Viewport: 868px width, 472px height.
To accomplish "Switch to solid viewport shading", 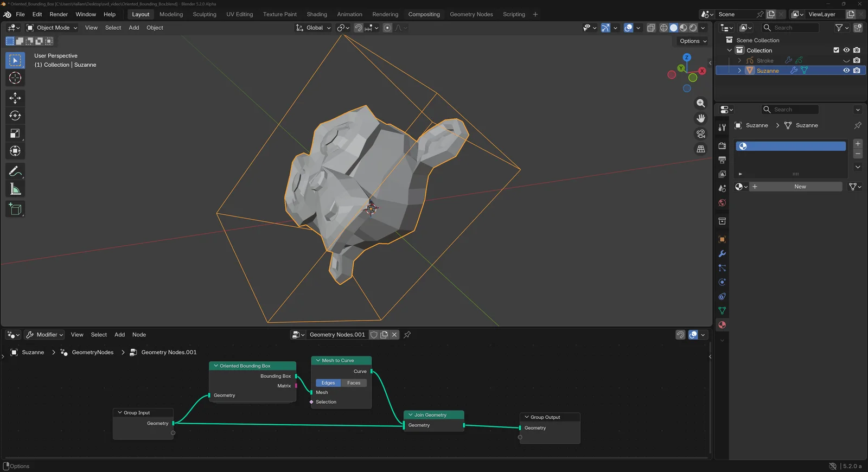I will coord(673,28).
